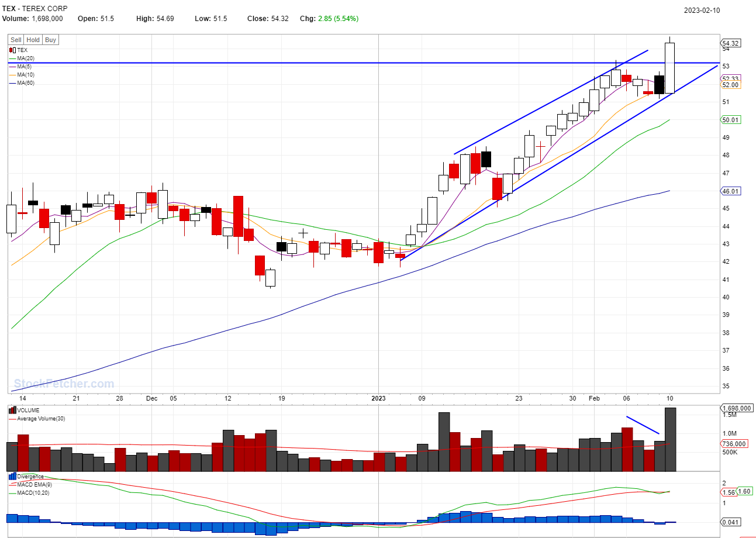756x538 pixels.
Task: Select the MA(5) legend entry
Action: click(22, 67)
